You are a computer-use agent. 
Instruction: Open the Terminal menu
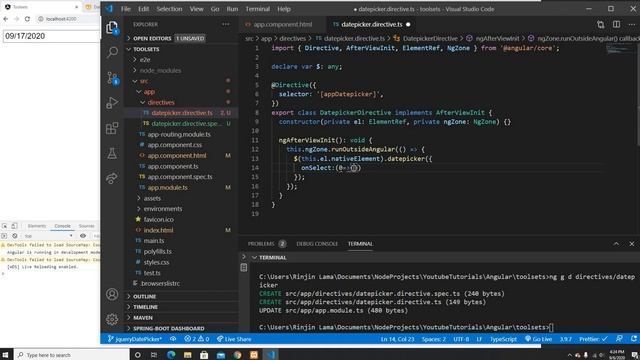coord(257,9)
